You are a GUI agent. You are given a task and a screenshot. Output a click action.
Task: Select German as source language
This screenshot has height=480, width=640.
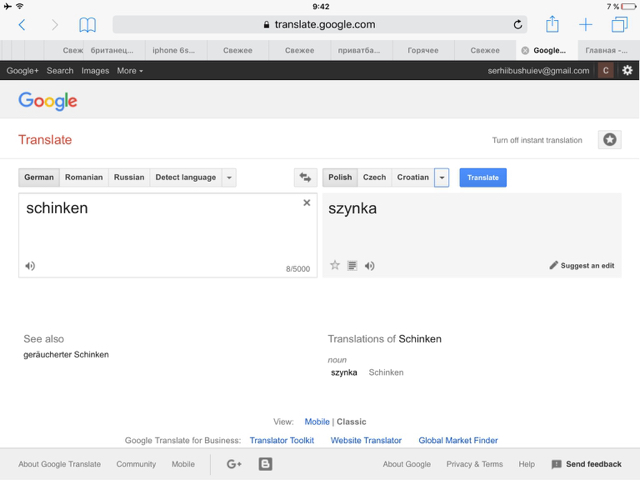39,178
